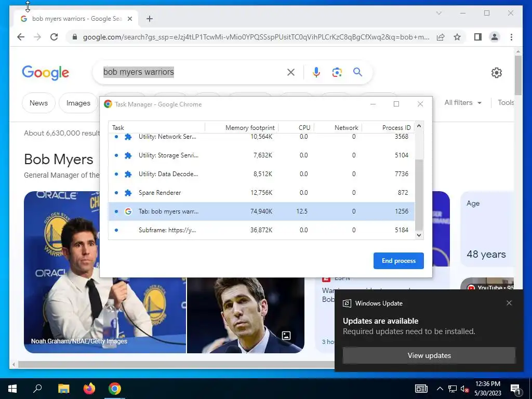Click the Task Manager scrollbar thumb
Screen dimensions: 532x399
[419, 195]
